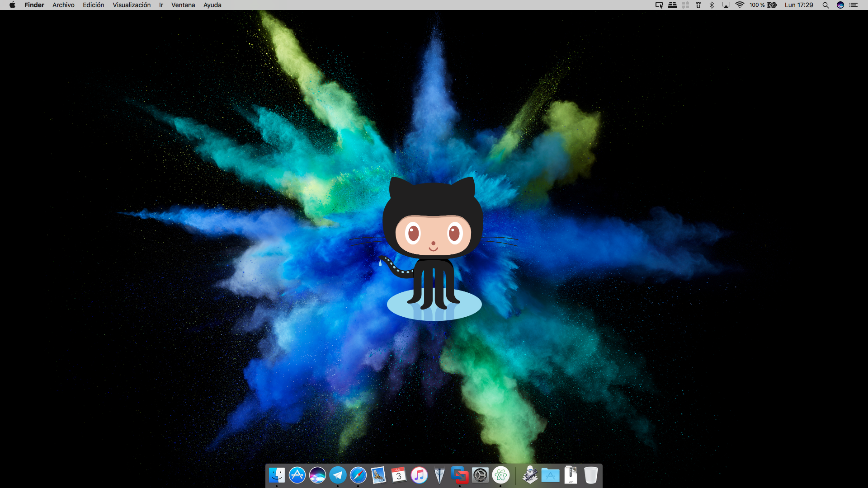Image resolution: width=868 pixels, height=488 pixels.
Task: Open the Notification Center list icon
Action: (854, 5)
